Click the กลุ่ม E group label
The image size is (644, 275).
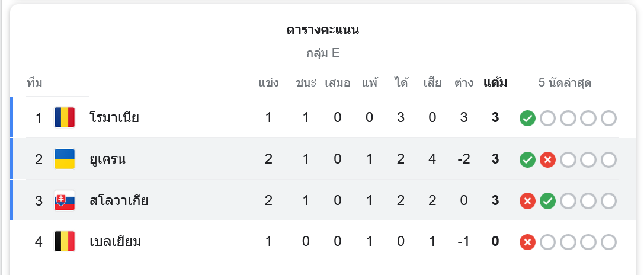click(x=323, y=53)
